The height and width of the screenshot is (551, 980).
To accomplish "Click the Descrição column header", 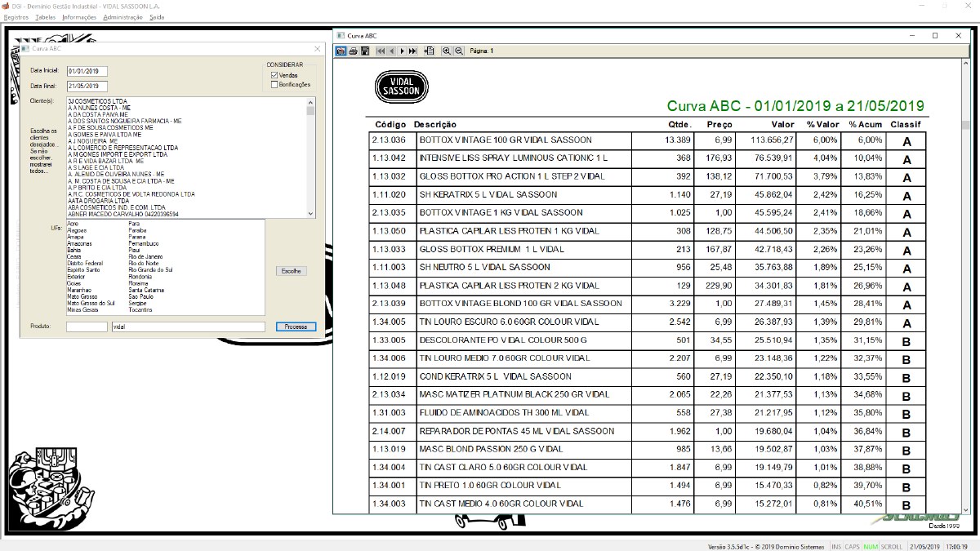I will (x=435, y=125).
